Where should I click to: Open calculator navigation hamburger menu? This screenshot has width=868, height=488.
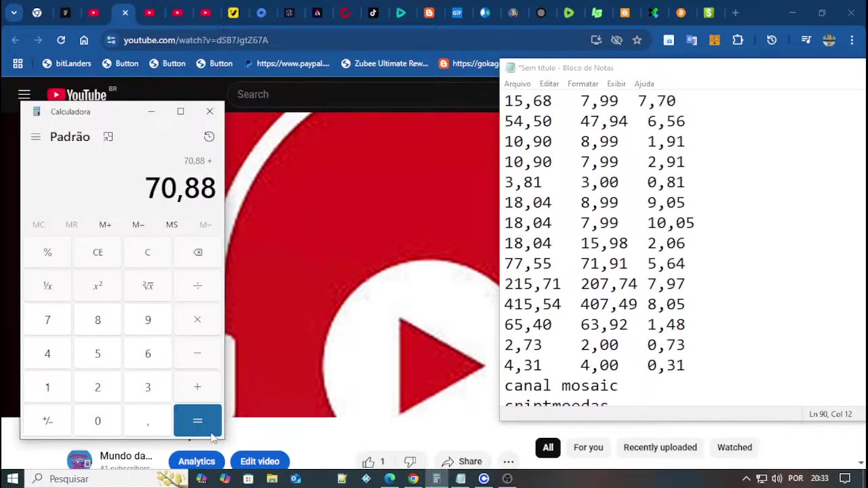pos(36,137)
